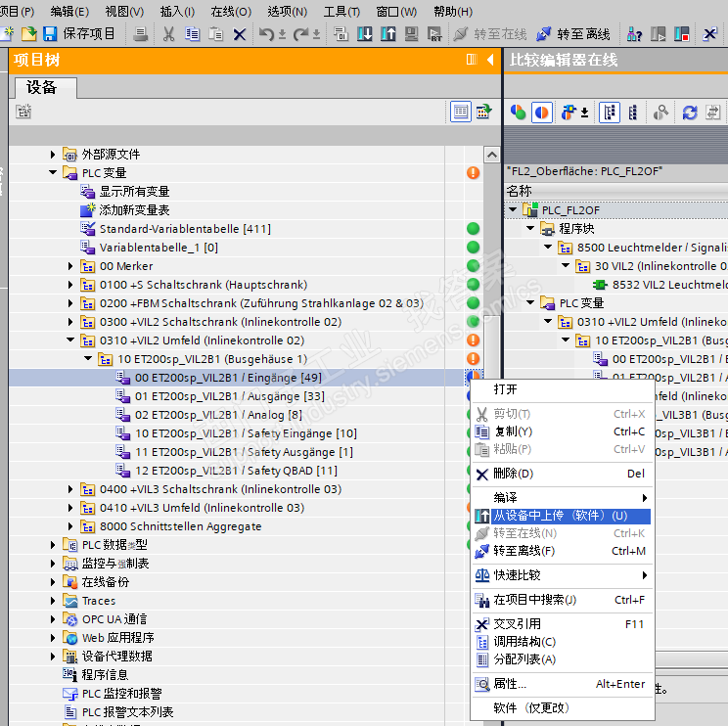Click the orange warning status of PLC 变量
The width and height of the screenshot is (728, 726).
click(473, 173)
